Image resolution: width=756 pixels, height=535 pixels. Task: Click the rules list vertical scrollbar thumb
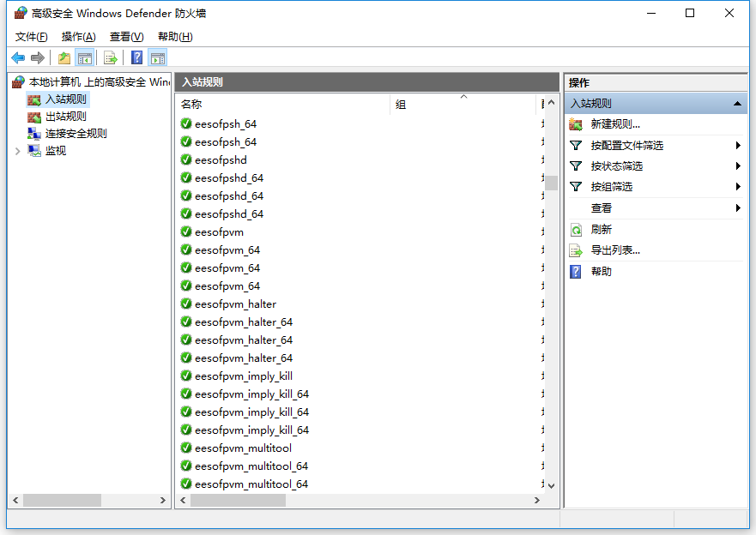coord(551,183)
